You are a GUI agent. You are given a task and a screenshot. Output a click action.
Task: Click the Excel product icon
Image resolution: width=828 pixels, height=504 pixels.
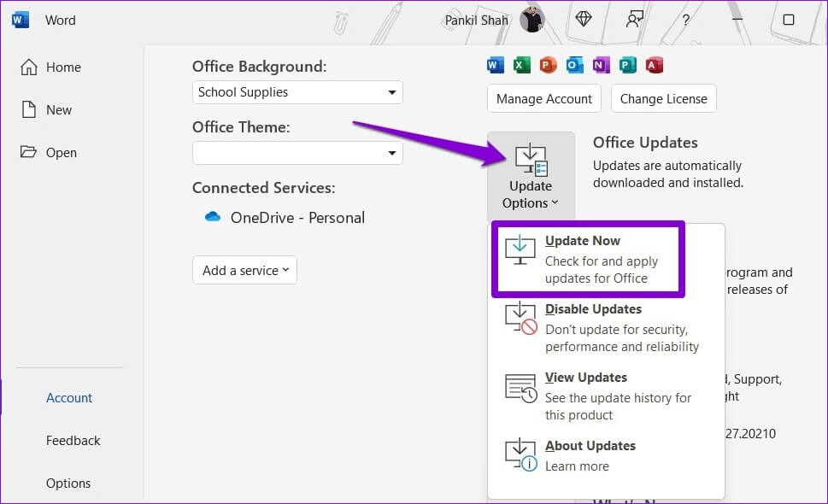pyautogui.click(x=522, y=65)
